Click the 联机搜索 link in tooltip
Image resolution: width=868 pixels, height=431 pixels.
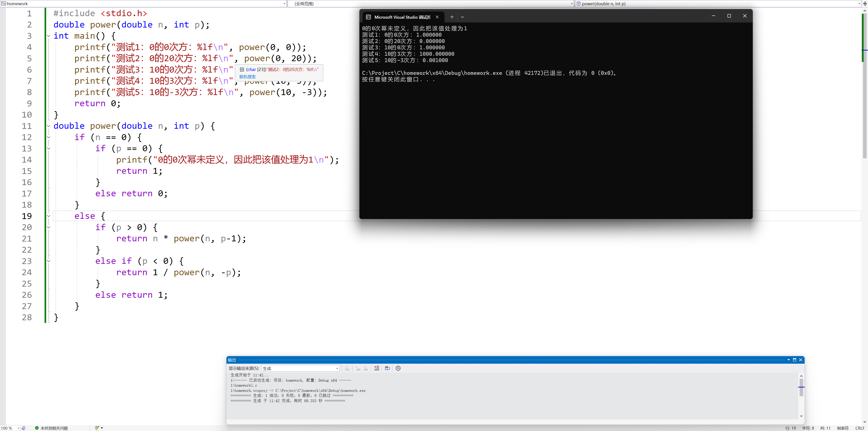point(247,77)
